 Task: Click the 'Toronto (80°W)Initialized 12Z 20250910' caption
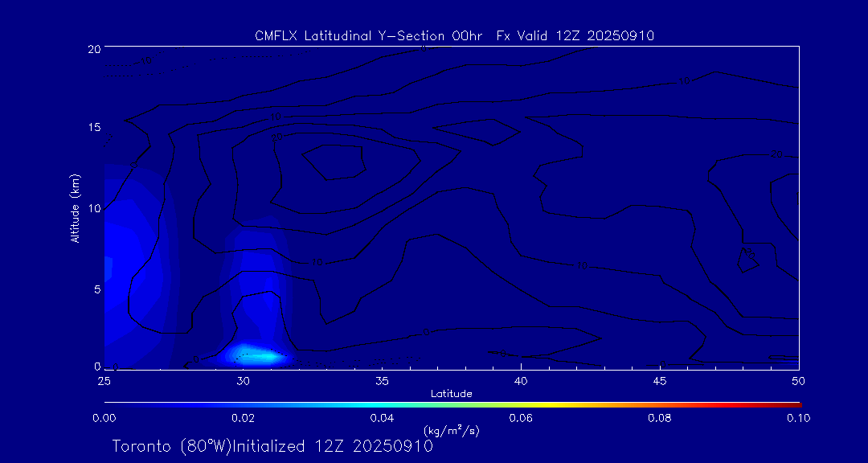[273, 446]
